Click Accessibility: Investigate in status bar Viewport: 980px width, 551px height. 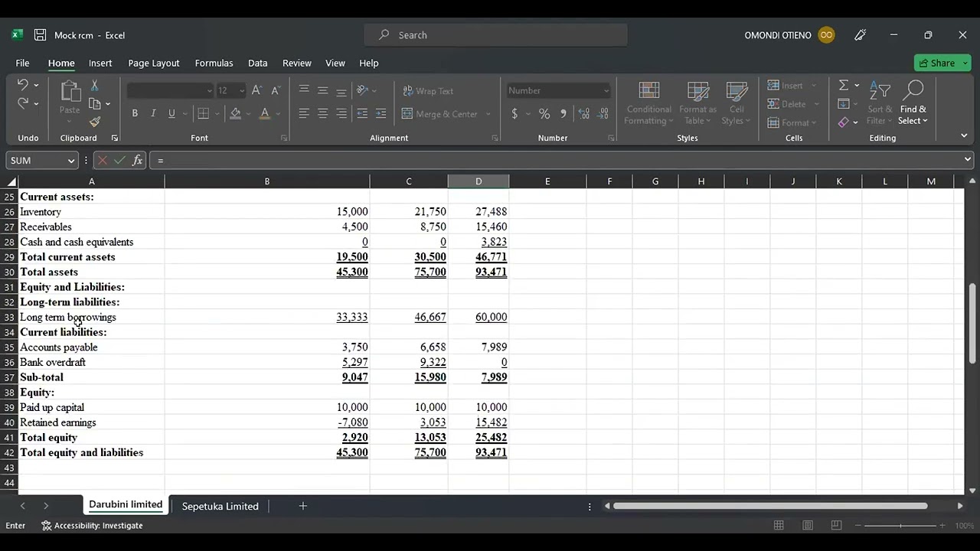(x=92, y=525)
